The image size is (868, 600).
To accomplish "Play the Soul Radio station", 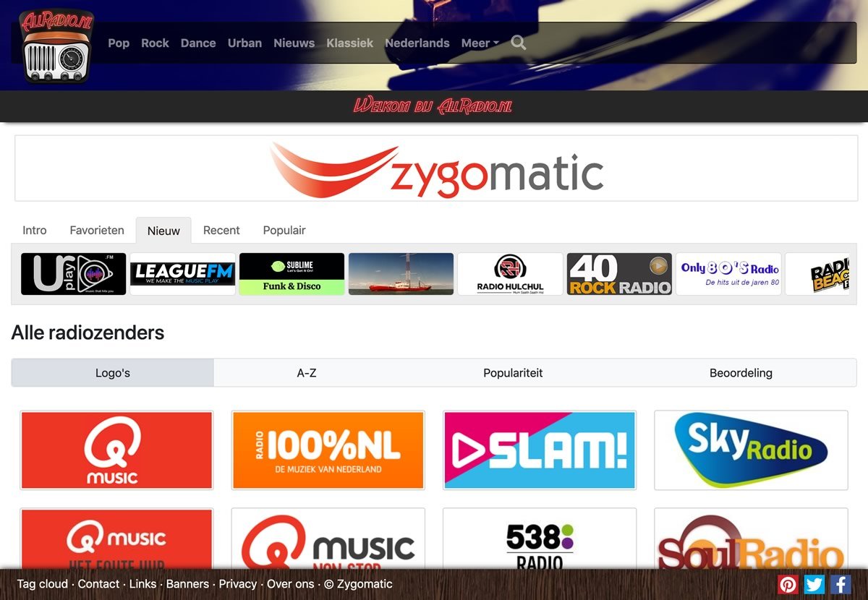I will pos(751,539).
